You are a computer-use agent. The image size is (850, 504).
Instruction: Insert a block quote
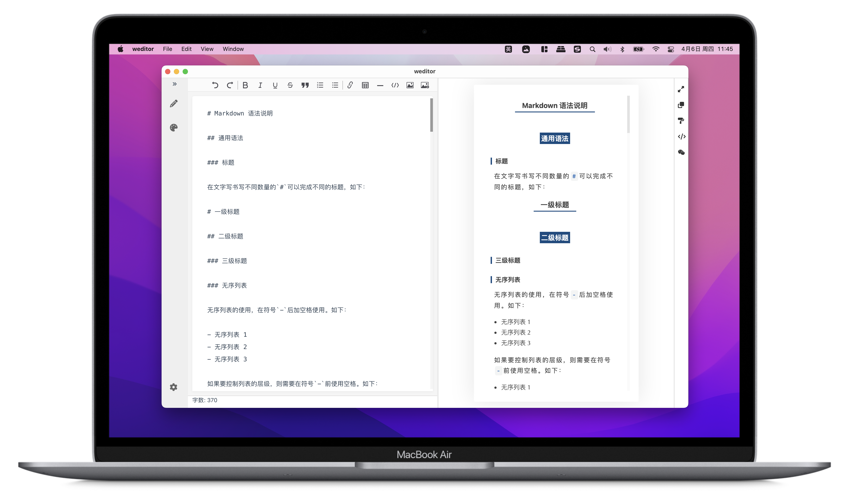pos(305,85)
